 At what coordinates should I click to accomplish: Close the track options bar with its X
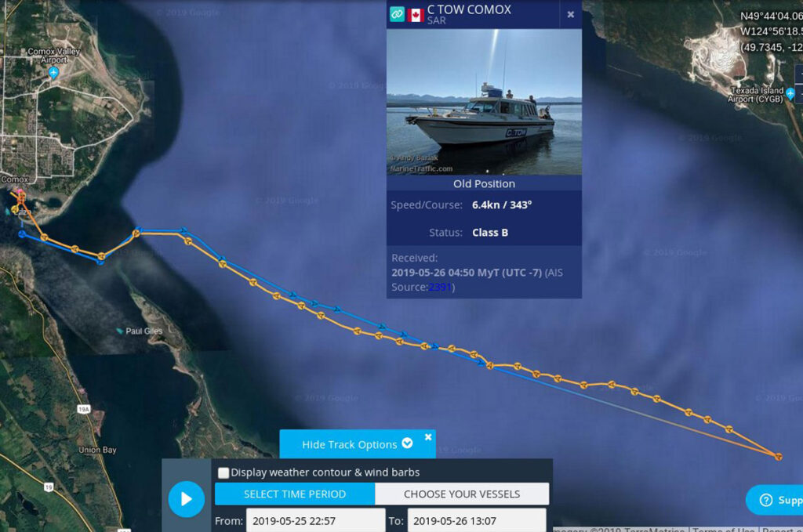click(x=428, y=437)
